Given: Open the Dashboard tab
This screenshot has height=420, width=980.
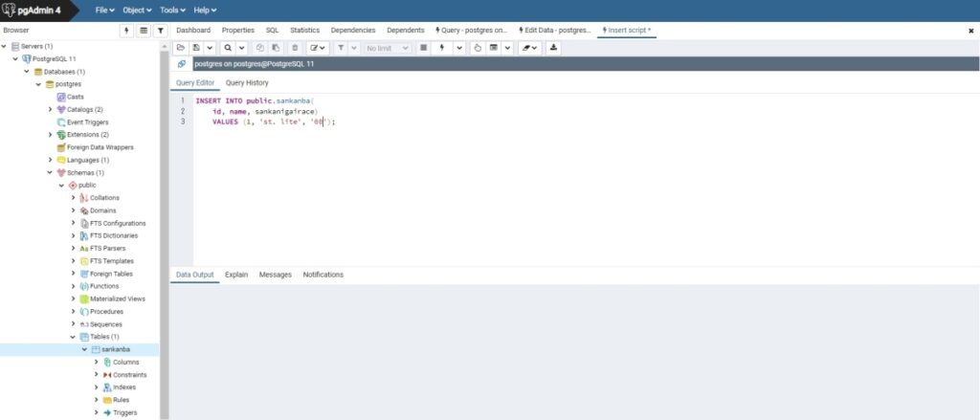Looking at the screenshot, I should (x=193, y=31).
